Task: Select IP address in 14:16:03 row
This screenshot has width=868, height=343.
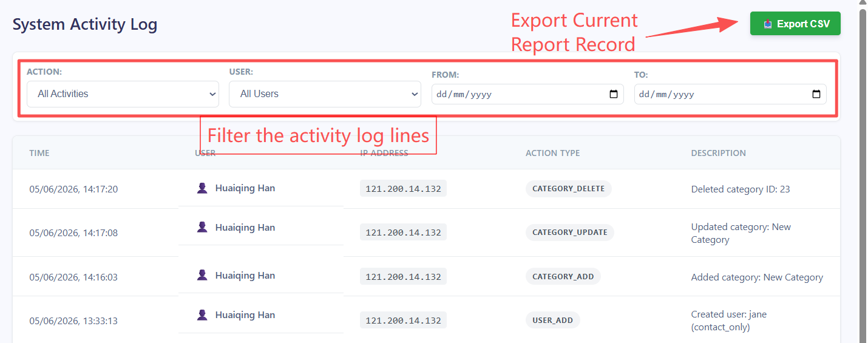Action: click(403, 277)
